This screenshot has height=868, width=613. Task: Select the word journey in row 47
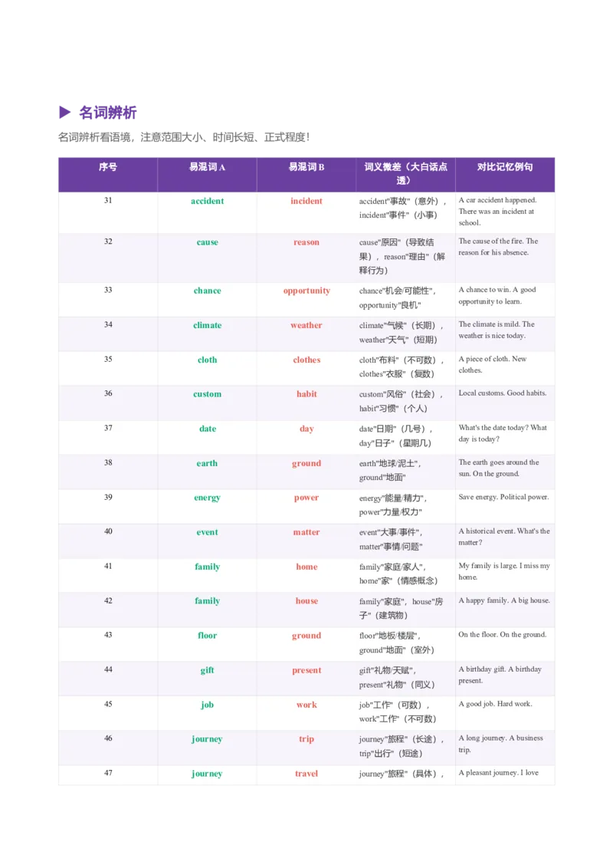[x=208, y=774]
